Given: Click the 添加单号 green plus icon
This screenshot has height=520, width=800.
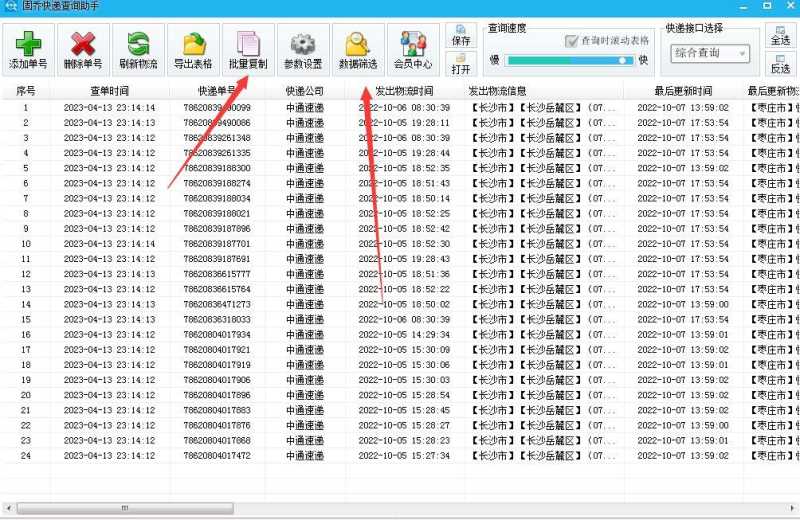Looking at the screenshot, I should point(28,45).
